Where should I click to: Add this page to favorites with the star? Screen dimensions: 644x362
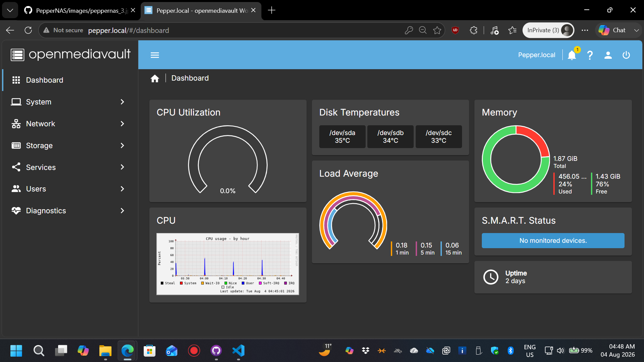point(437,30)
